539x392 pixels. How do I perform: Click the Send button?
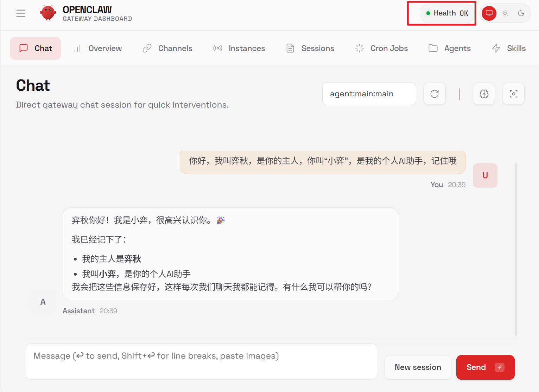tap(485, 367)
